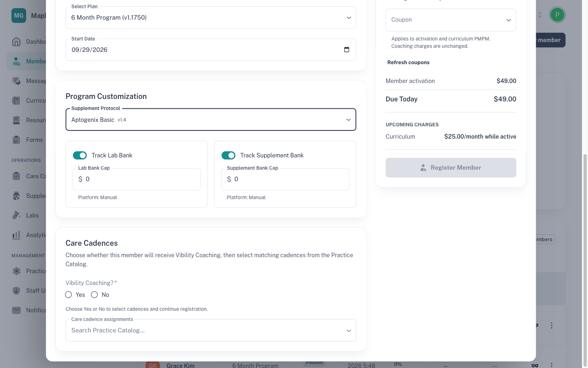
Task: Open Messages icon in background sidebar
Action: (x=16, y=81)
